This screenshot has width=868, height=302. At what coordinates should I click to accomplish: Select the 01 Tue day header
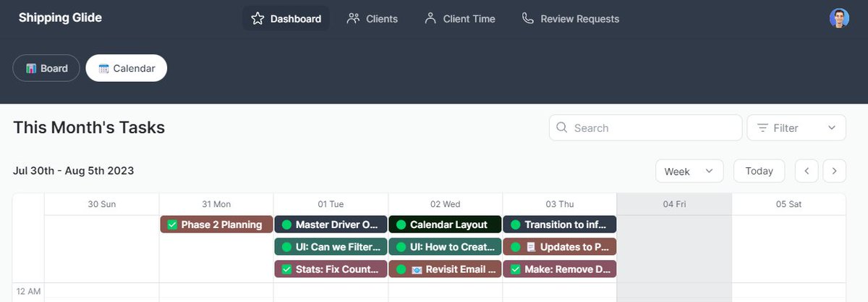pyautogui.click(x=331, y=204)
